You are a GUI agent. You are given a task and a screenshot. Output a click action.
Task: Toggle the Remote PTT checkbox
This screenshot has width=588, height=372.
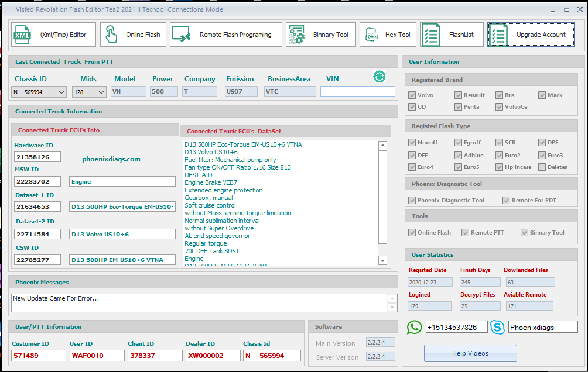[x=466, y=233]
